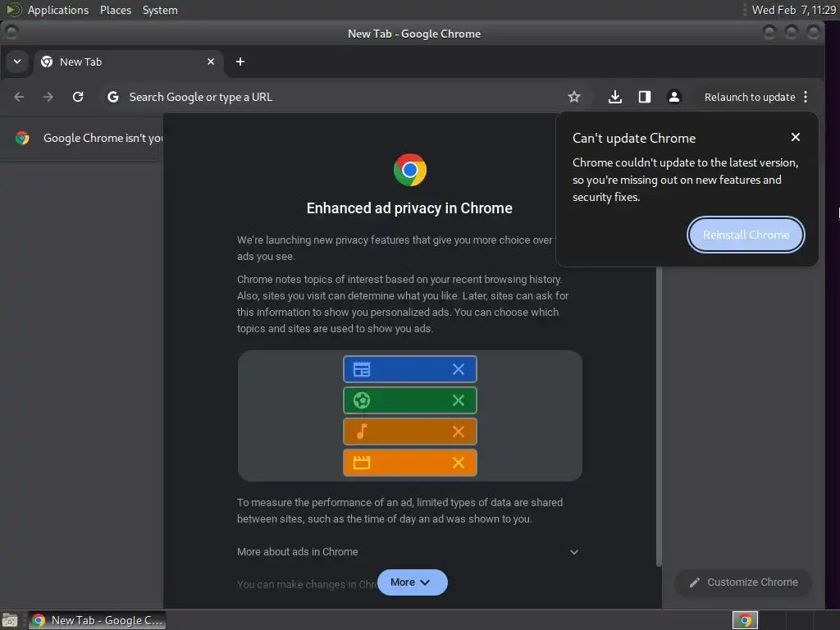840x630 pixels.
Task: Click dialog scrollbar beside privacy text
Action: tap(659, 415)
